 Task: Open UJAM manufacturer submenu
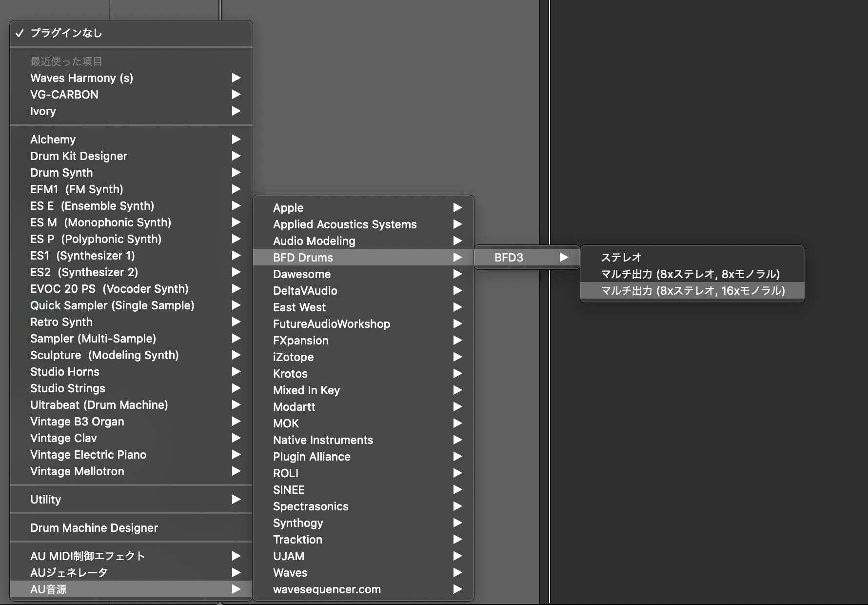pyautogui.click(x=363, y=556)
